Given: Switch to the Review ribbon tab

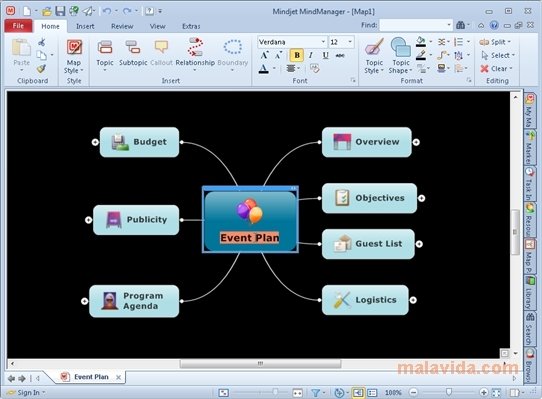Looking at the screenshot, I should tap(122, 26).
